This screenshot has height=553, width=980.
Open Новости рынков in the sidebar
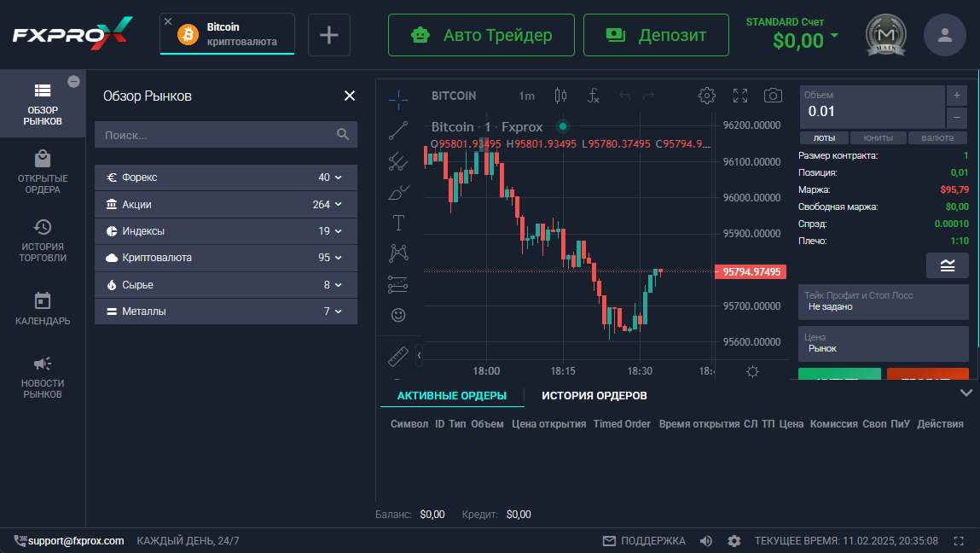(43, 377)
